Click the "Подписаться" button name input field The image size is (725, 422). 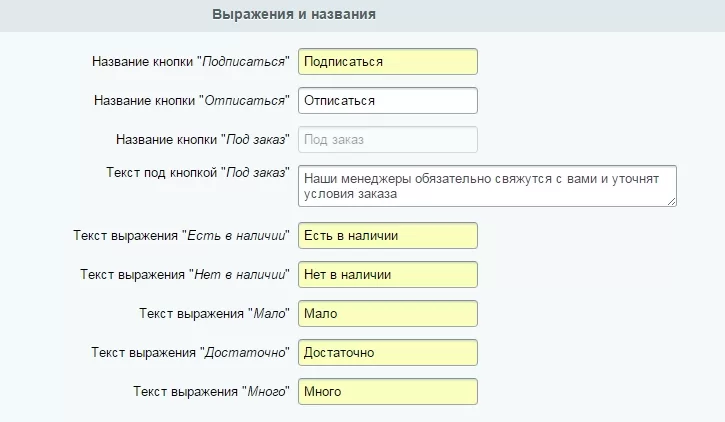[x=387, y=61]
